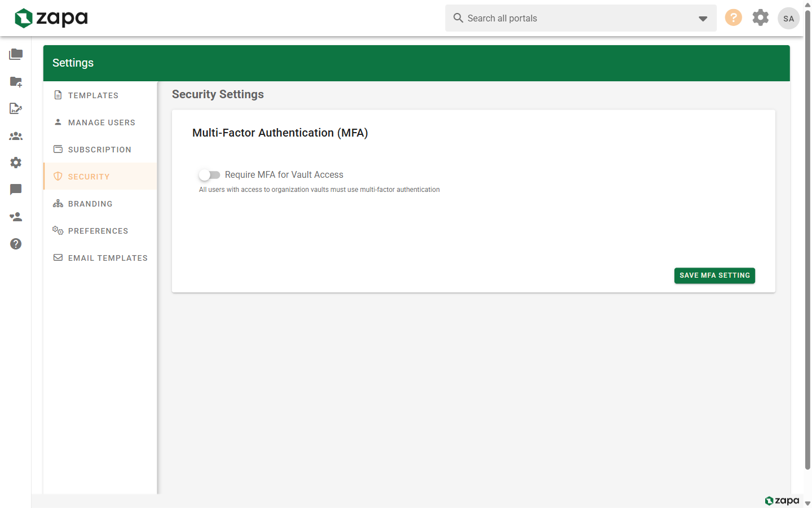Click the Security Settings heading
Screen dimensions: 812x508
tap(218, 94)
